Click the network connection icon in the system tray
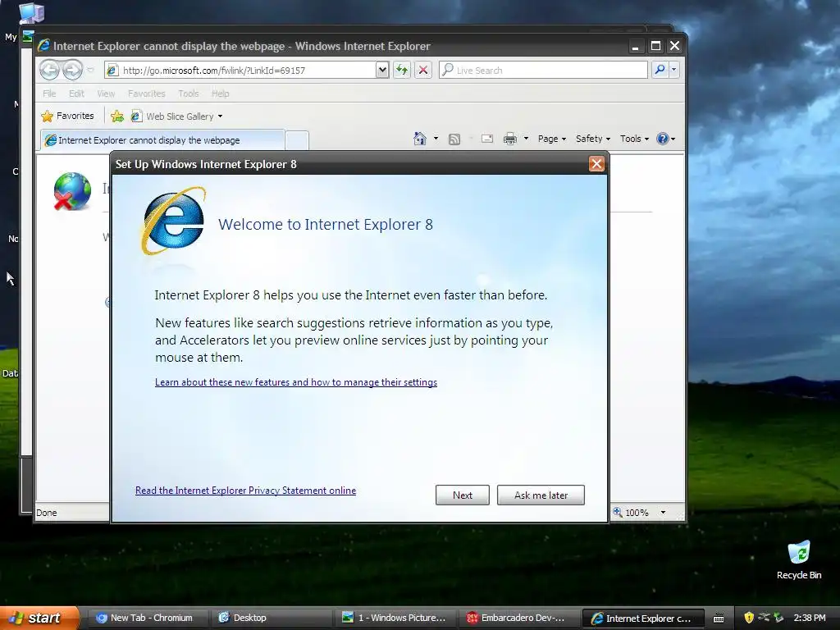The width and height of the screenshot is (840, 630). 764,618
